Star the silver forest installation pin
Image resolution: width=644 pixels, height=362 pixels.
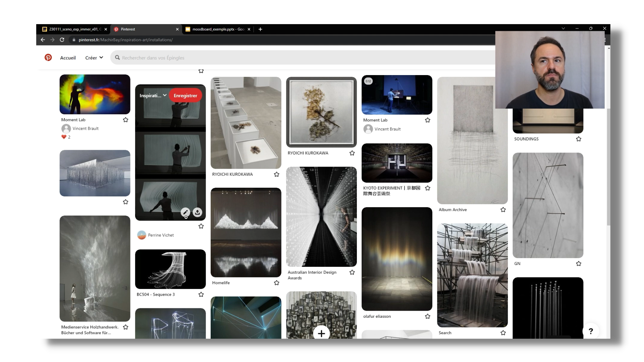[125, 202]
